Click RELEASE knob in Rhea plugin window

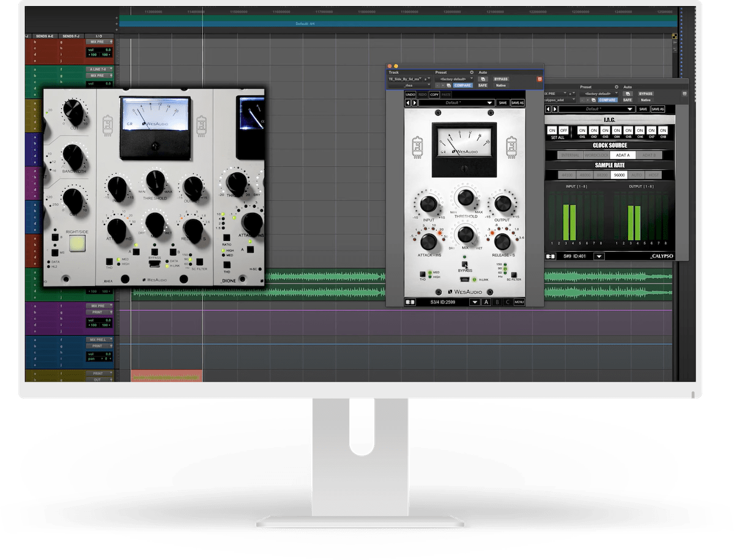(x=502, y=240)
